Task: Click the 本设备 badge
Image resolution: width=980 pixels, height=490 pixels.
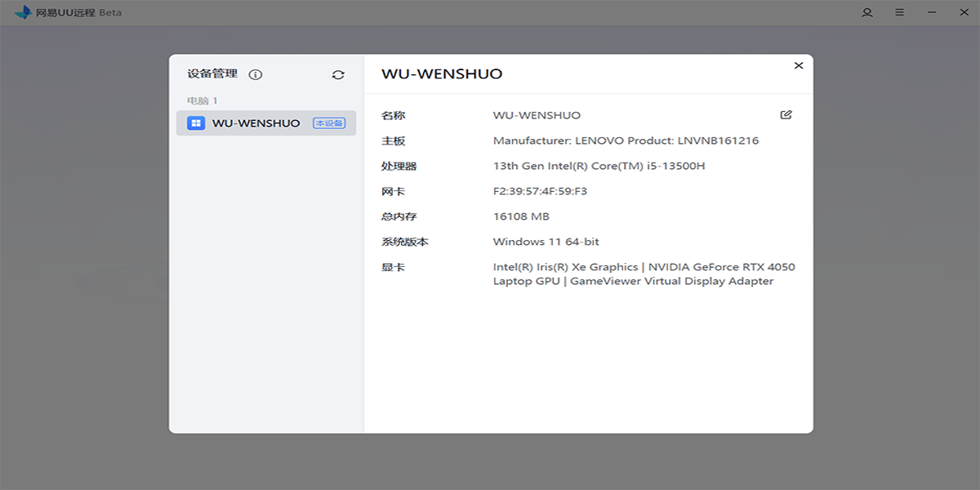Action: (x=329, y=123)
